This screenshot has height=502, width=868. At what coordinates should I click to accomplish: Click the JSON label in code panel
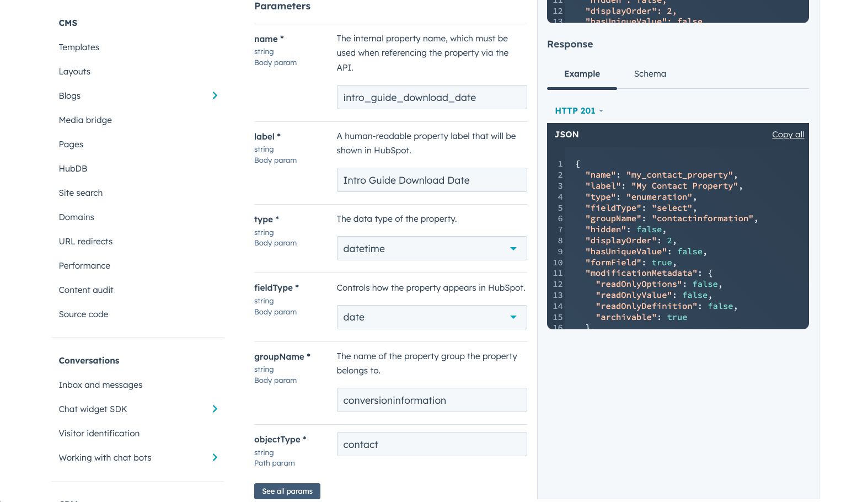(566, 135)
